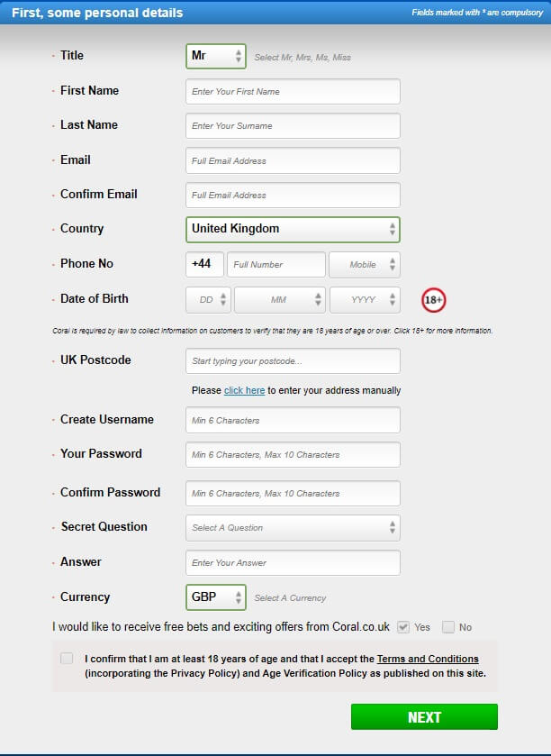The width and height of the screenshot is (551, 756).
Task: Click the red 18+ age icon
Action: (434, 299)
